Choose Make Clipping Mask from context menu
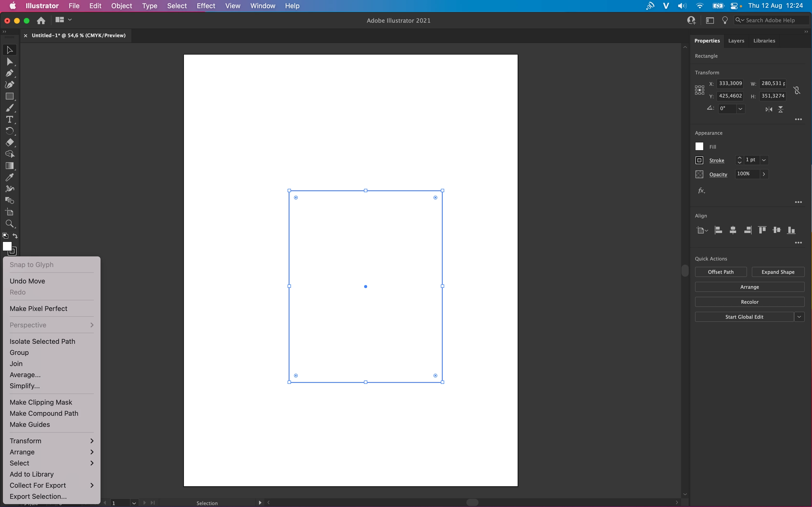This screenshot has width=812, height=507. click(41, 402)
